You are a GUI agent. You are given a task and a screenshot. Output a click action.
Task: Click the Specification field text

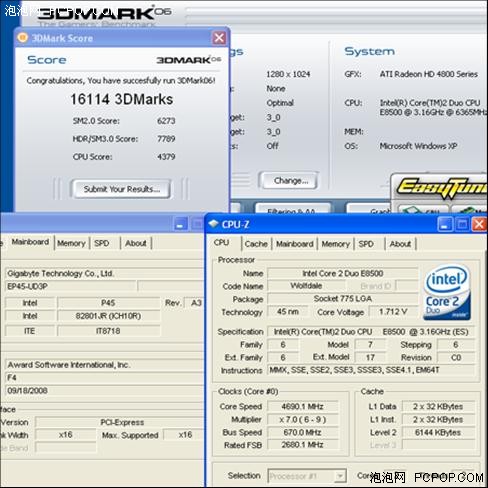[371, 332]
